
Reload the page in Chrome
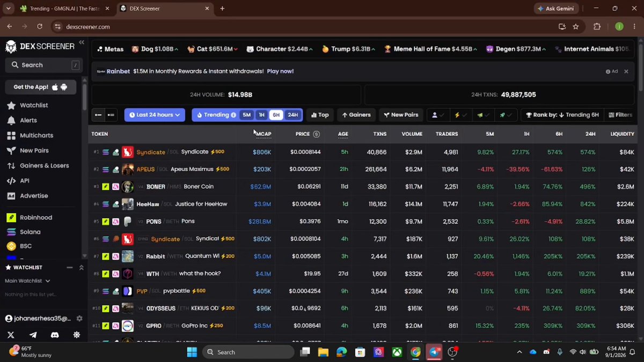click(x=40, y=26)
